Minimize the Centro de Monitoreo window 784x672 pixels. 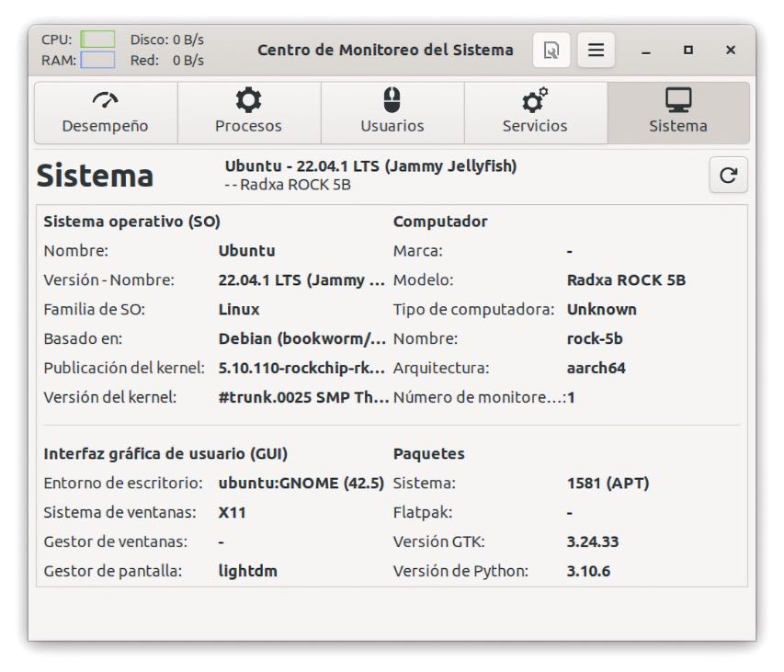coord(646,50)
